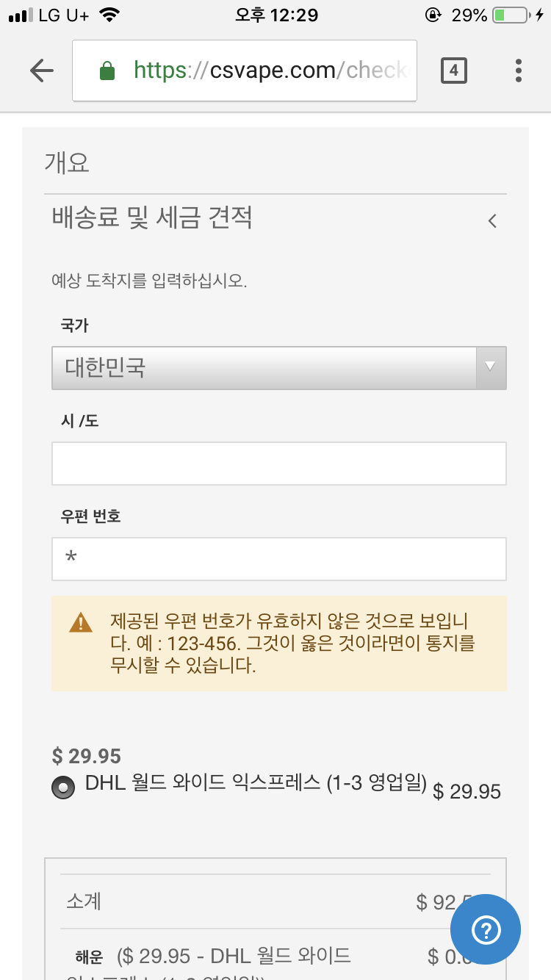Open the tab switcher showing 4 tabs
The image size is (551, 980).
pos(453,71)
